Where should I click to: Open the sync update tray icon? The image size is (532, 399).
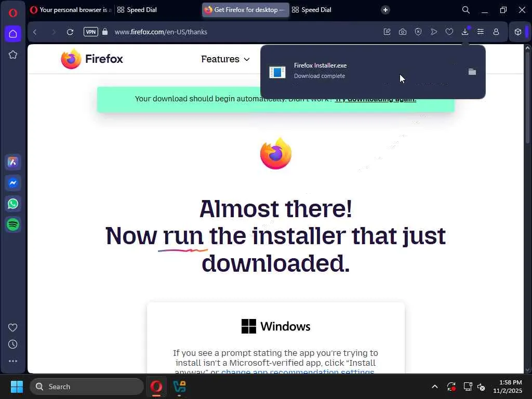[x=451, y=387]
